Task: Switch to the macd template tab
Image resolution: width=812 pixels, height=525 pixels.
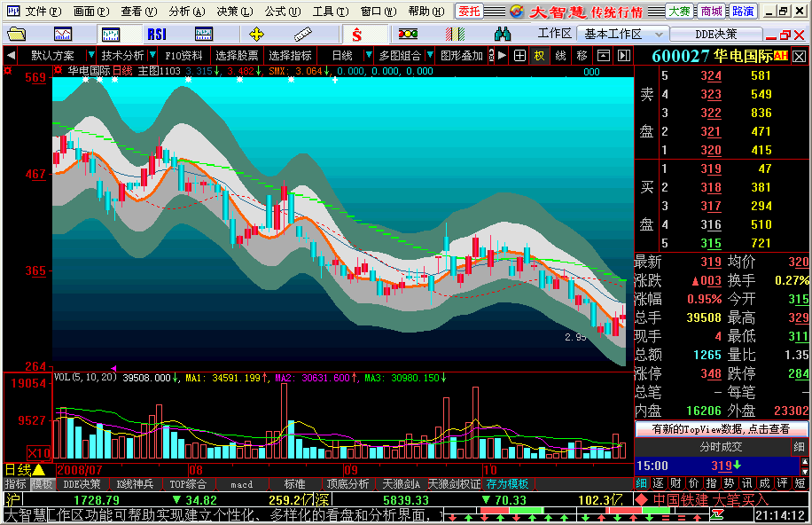Action: tap(242, 484)
